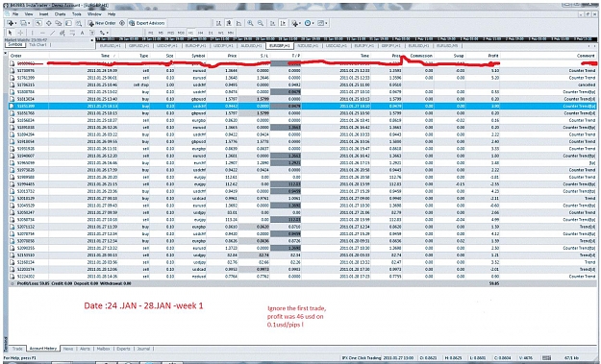This screenshot has width=601, height=364.
Task: Select the Equidistant Channel tool
Action: 63,33
